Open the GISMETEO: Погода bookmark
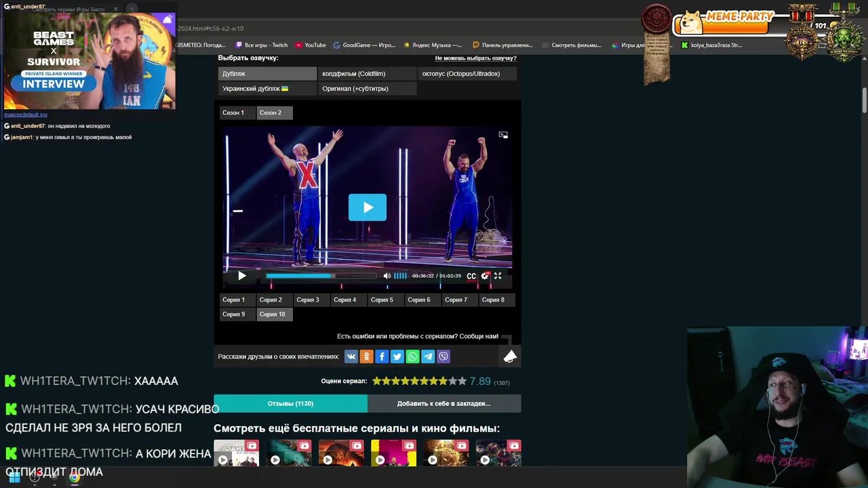 [201, 45]
